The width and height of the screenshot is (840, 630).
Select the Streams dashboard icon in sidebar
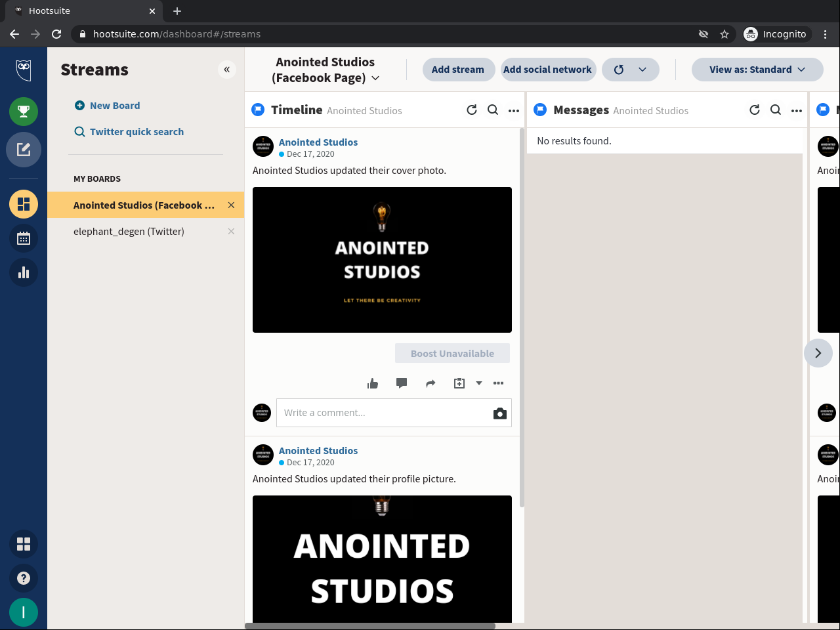(x=24, y=204)
